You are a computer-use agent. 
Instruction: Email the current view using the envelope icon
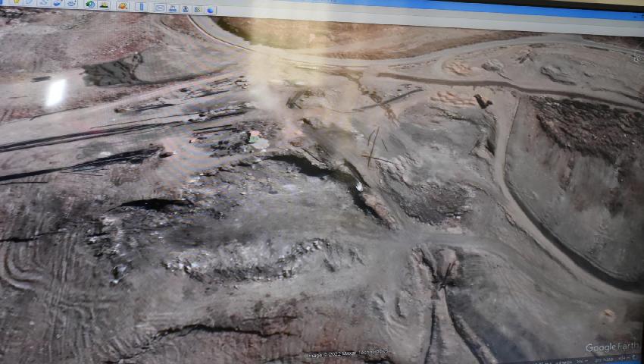[x=160, y=8]
